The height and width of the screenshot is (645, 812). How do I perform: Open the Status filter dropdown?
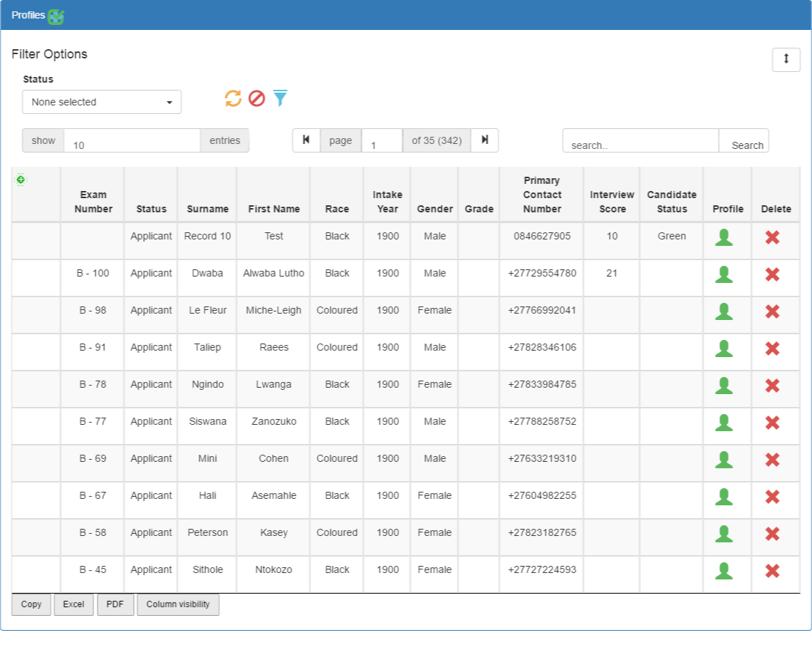(x=101, y=102)
